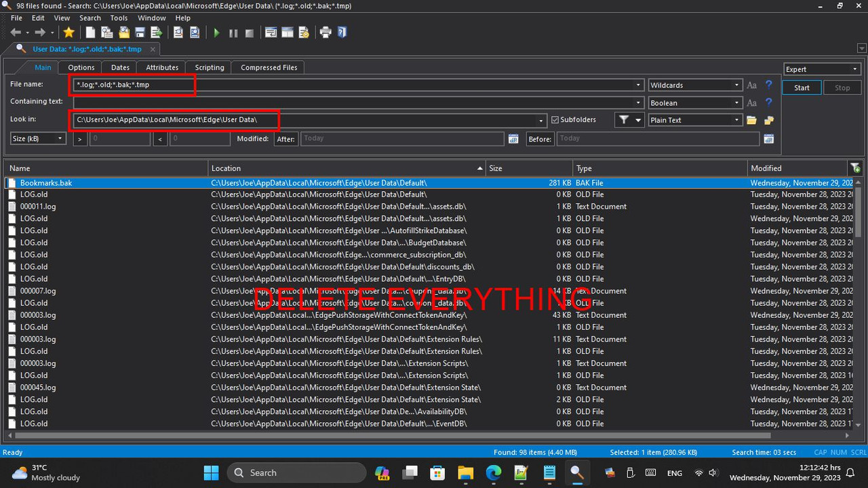Switch to the Attributes tab

[162, 67]
